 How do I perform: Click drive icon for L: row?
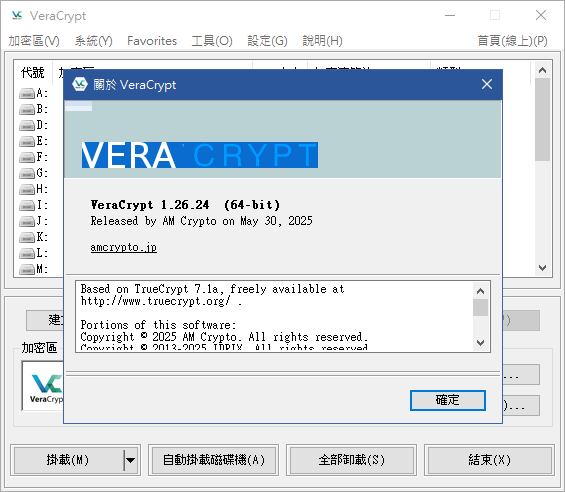pyautogui.click(x=27, y=253)
